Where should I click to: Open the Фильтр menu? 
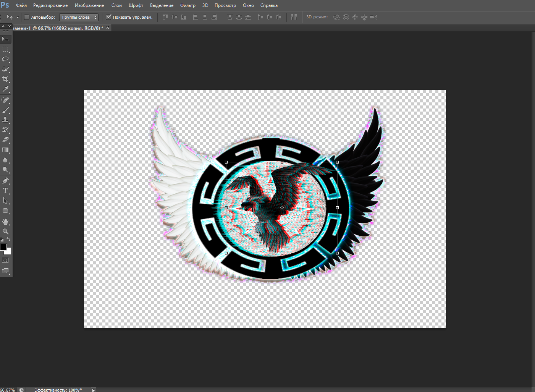click(187, 5)
